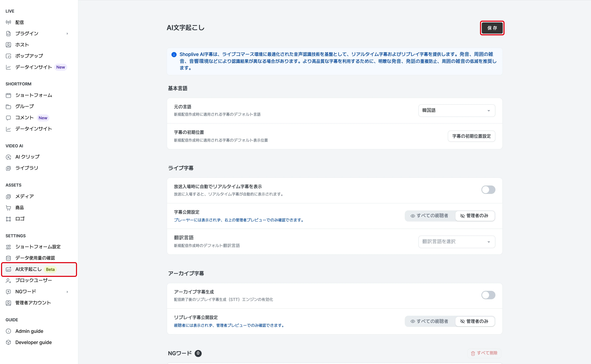This screenshot has width=591, height=364.
Task: Click the ホスト host icon
Action: click(8, 45)
